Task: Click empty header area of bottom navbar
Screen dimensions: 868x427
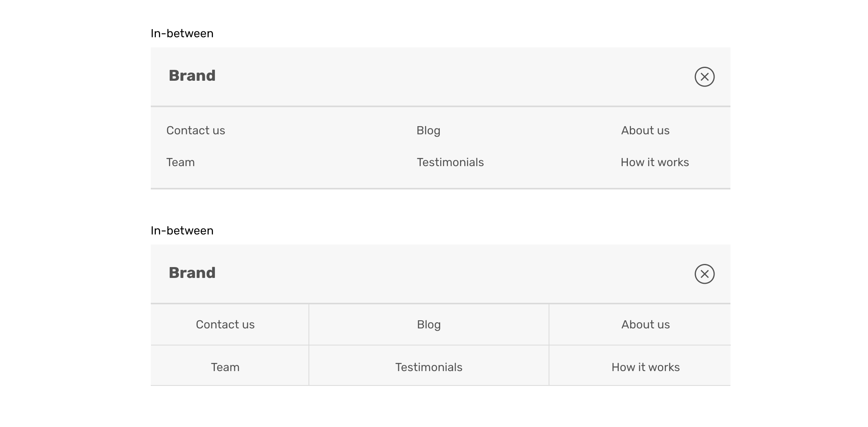Action: [x=447, y=274]
